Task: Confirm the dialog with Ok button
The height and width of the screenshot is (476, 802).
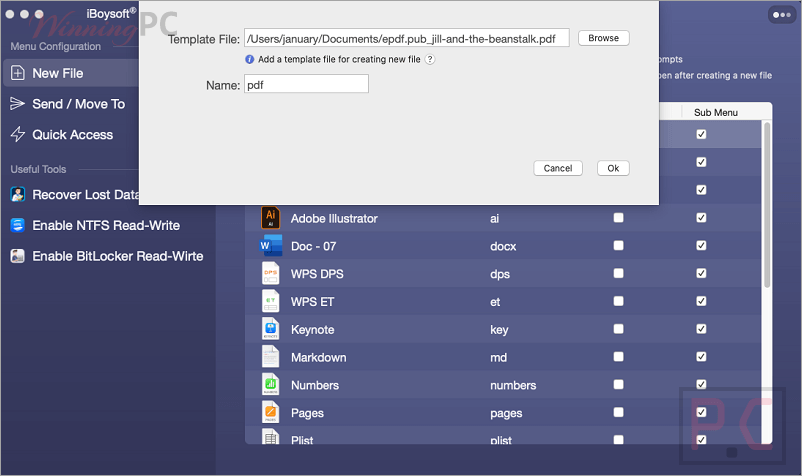Action: (613, 168)
